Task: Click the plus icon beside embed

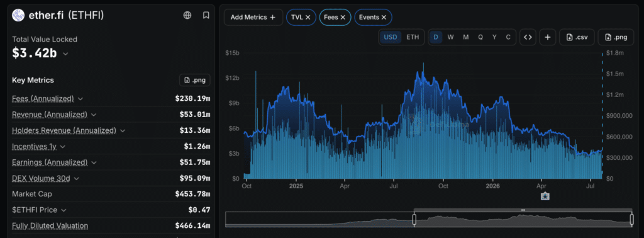Action: click(x=548, y=37)
